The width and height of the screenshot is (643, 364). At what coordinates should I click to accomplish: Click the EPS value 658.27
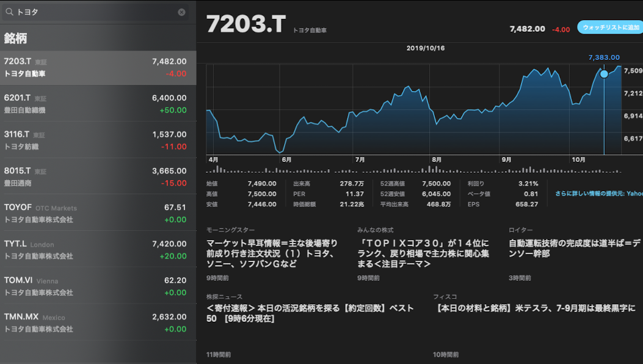pyautogui.click(x=526, y=204)
